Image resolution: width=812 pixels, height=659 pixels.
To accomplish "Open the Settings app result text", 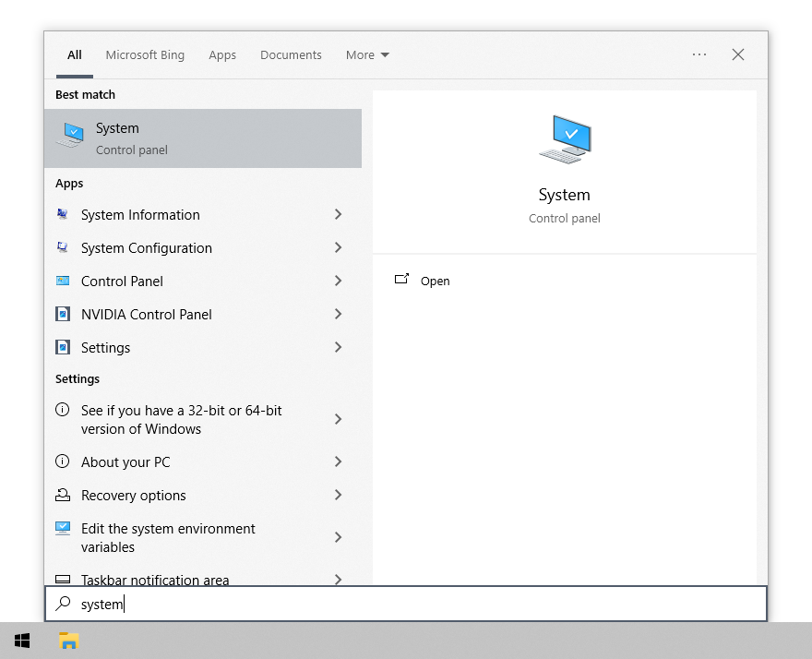I will pos(105,347).
